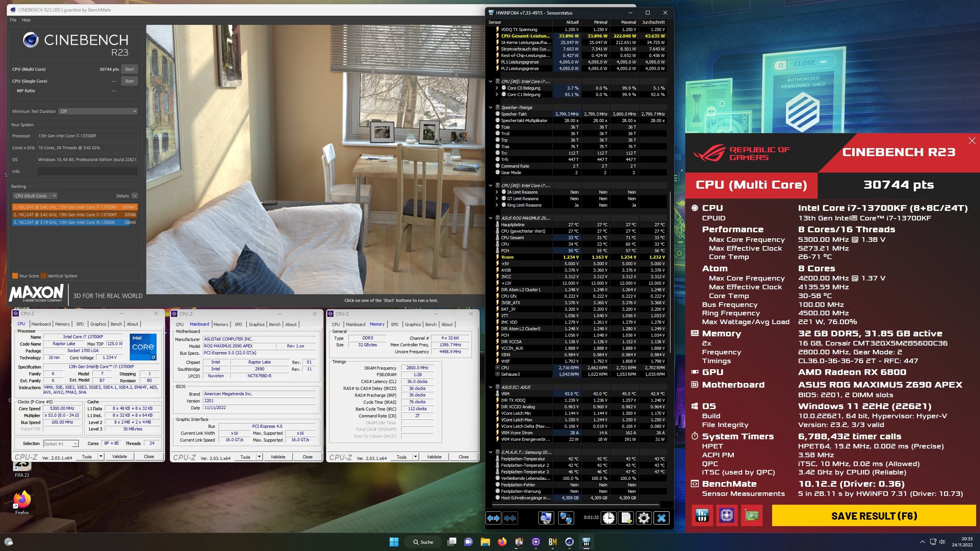Open Firefox from the taskbar

click(502, 542)
